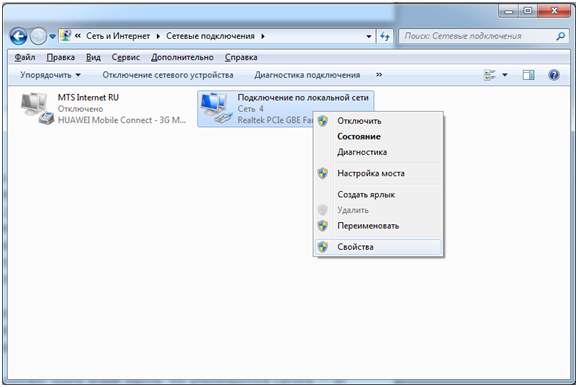Open help with the question mark icon

tap(554, 75)
